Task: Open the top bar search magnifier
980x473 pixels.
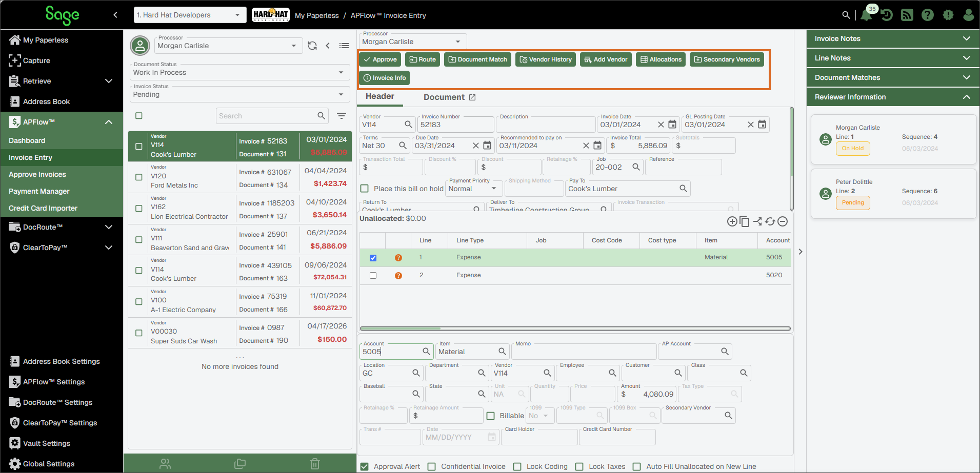Action: click(846, 15)
